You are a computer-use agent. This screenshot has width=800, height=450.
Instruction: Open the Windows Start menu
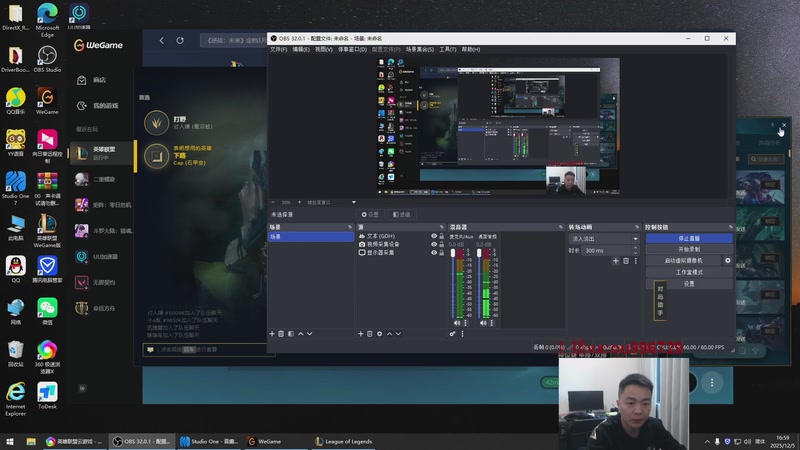point(10,442)
